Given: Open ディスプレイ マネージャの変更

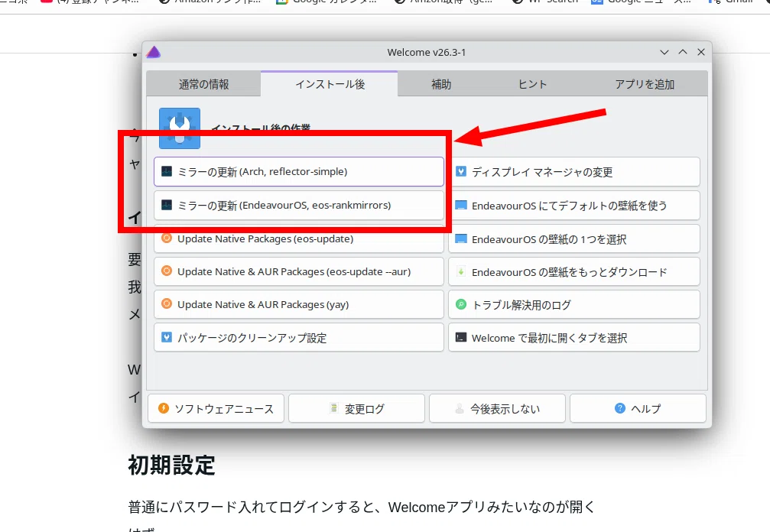Looking at the screenshot, I should click(x=574, y=172).
